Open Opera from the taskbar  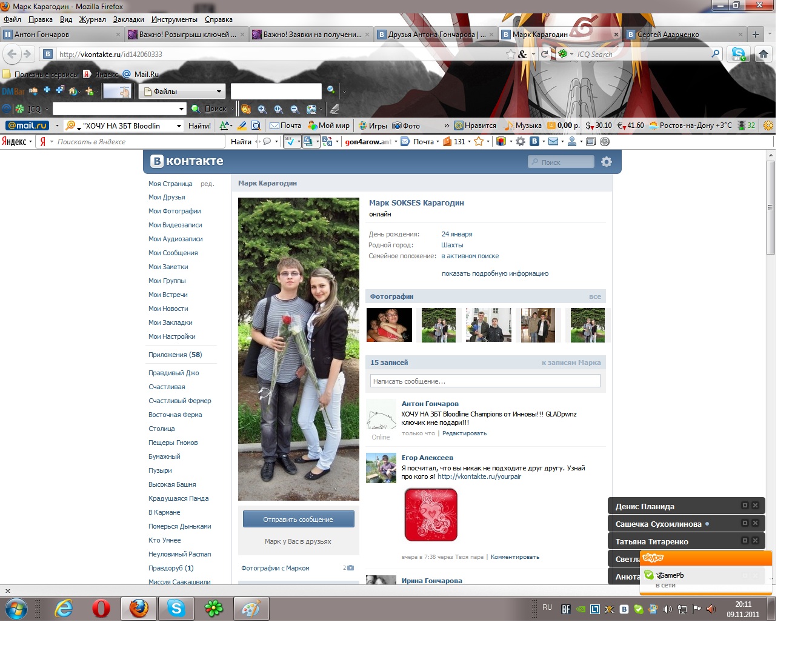point(101,608)
